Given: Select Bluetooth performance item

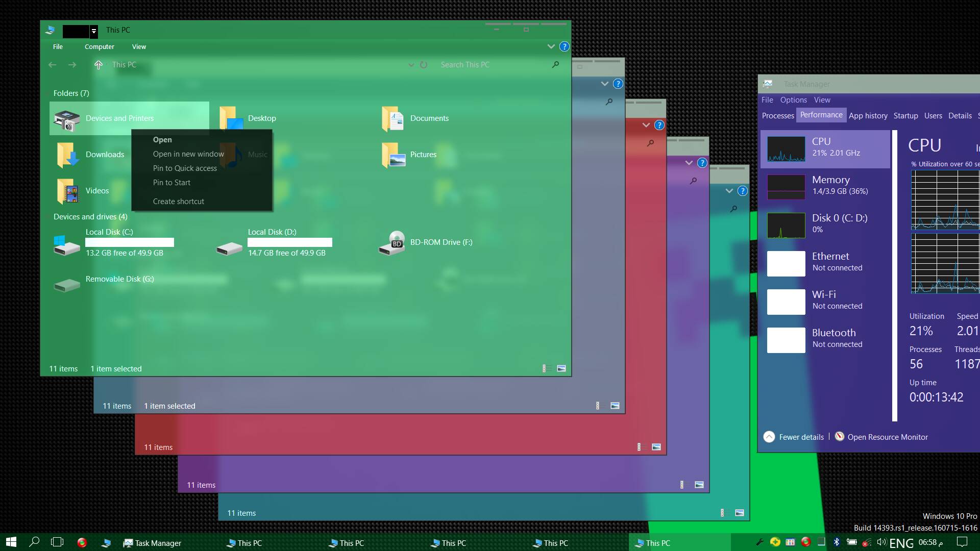Looking at the screenshot, I should [x=825, y=340].
